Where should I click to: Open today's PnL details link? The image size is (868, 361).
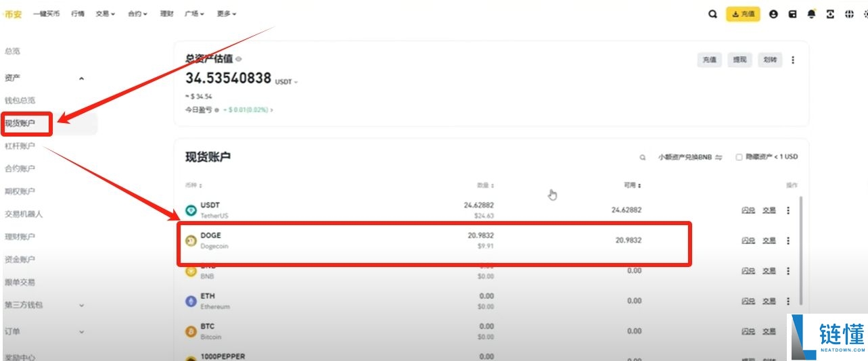tap(248, 110)
